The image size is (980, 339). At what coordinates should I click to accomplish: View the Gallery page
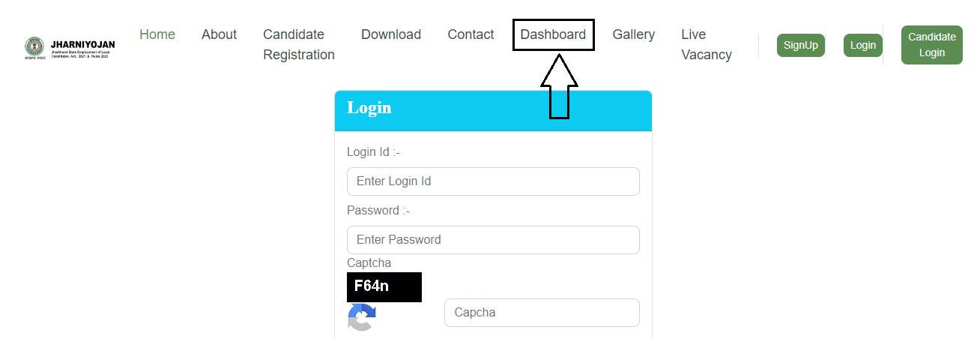(x=634, y=34)
